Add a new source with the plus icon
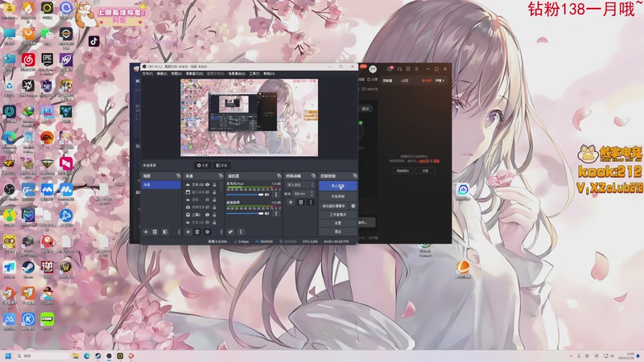The width and height of the screenshot is (644, 362). coord(188,232)
